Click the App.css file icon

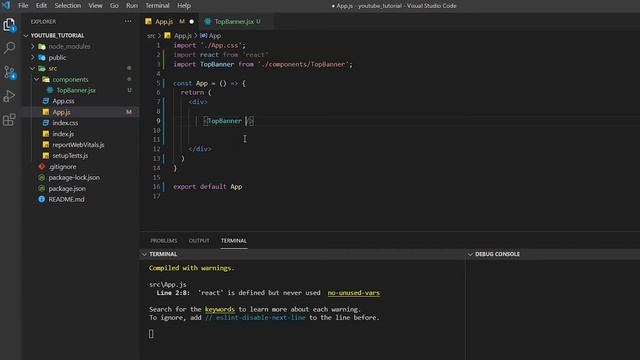(46, 101)
